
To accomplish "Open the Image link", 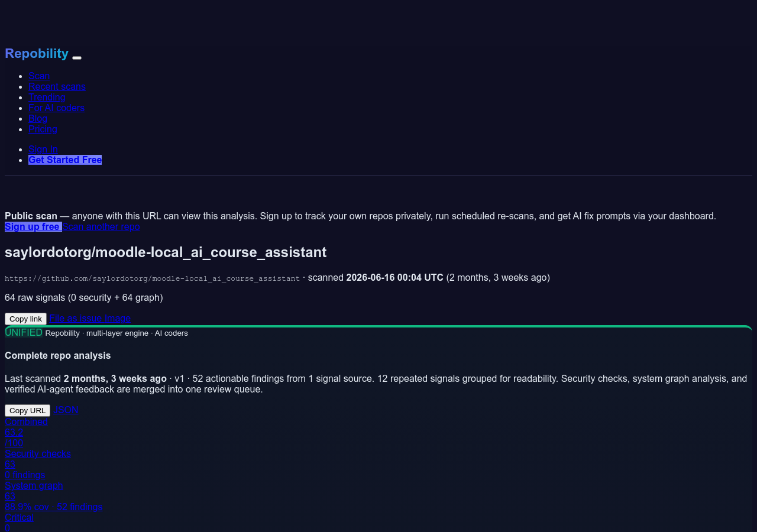I will point(118,318).
